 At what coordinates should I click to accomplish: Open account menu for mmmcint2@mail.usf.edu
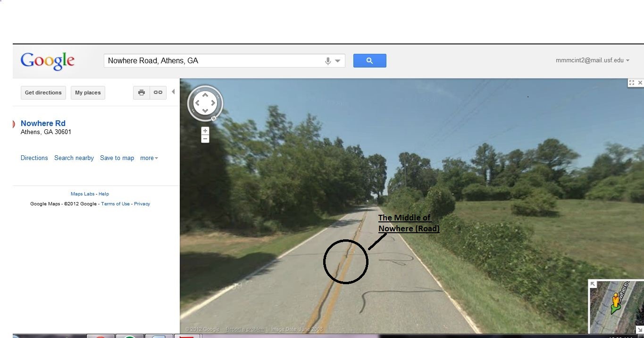(593, 60)
